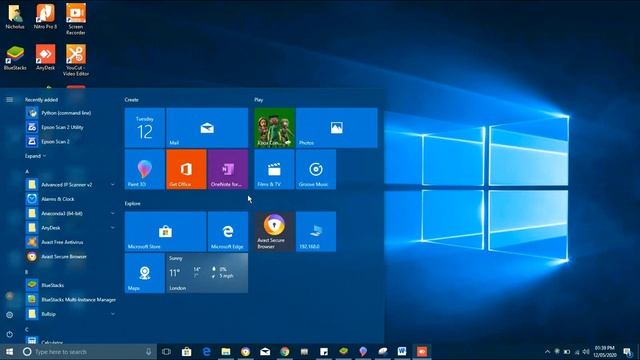Open the Mail tile in Create group
Screen dimensions: 640x360
[x=207, y=128]
